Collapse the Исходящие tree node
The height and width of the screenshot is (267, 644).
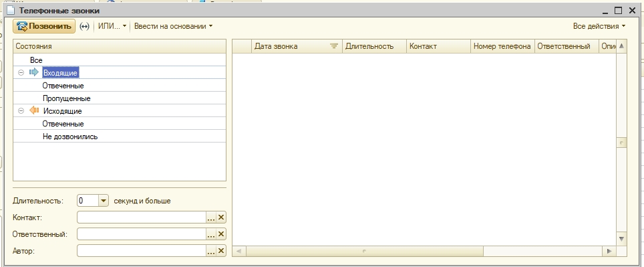(x=21, y=111)
